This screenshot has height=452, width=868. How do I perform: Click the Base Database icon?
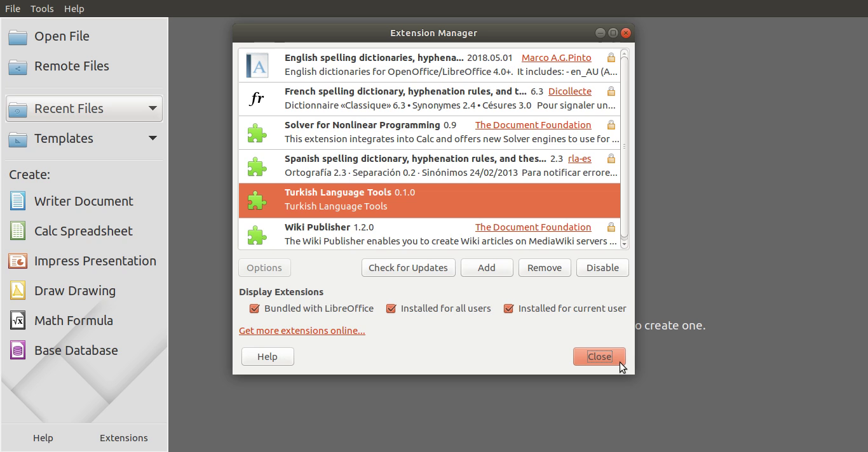[x=18, y=350]
